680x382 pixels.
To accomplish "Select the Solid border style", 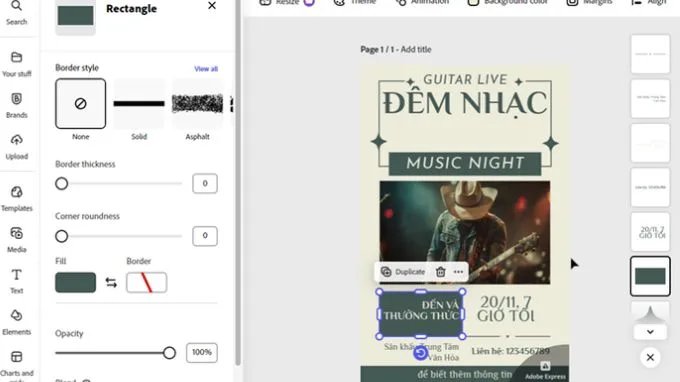I will [139, 104].
